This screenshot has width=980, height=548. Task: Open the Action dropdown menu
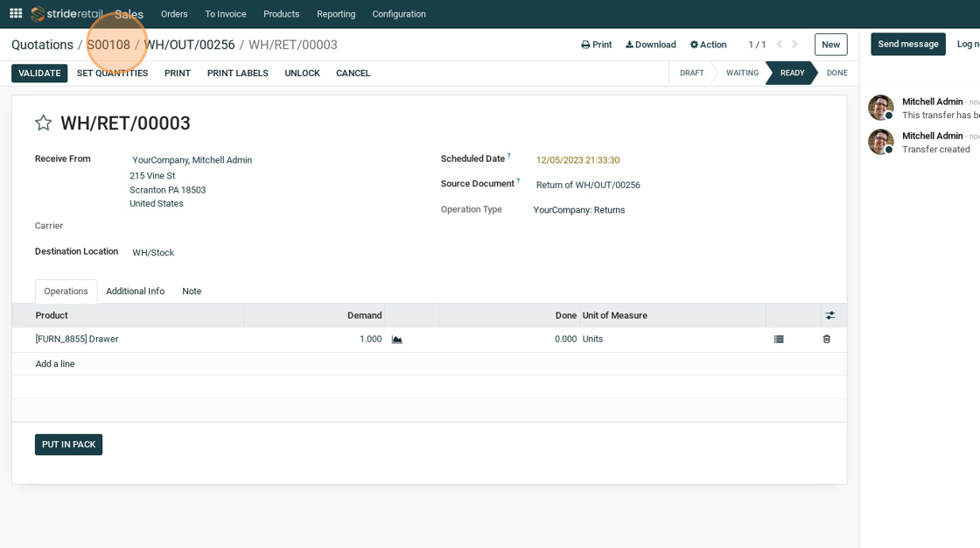(708, 45)
